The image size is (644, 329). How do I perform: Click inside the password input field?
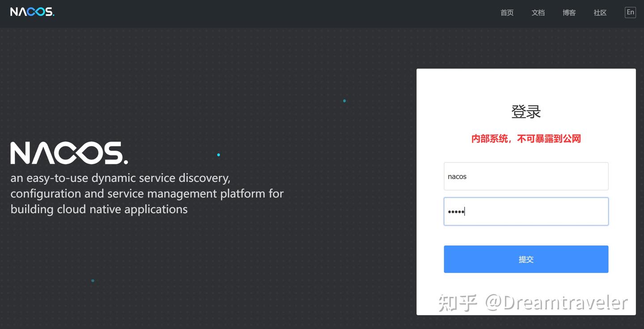point(526,211)
